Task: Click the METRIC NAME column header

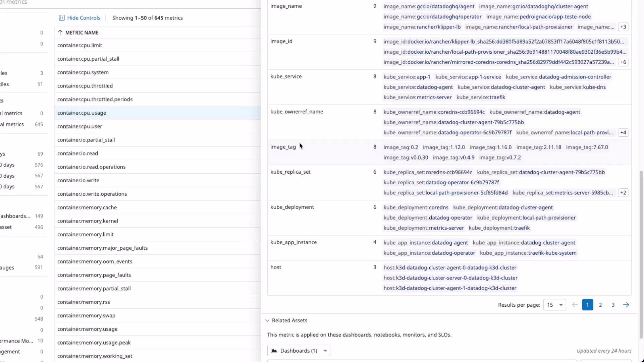Action: click(82, 33)
